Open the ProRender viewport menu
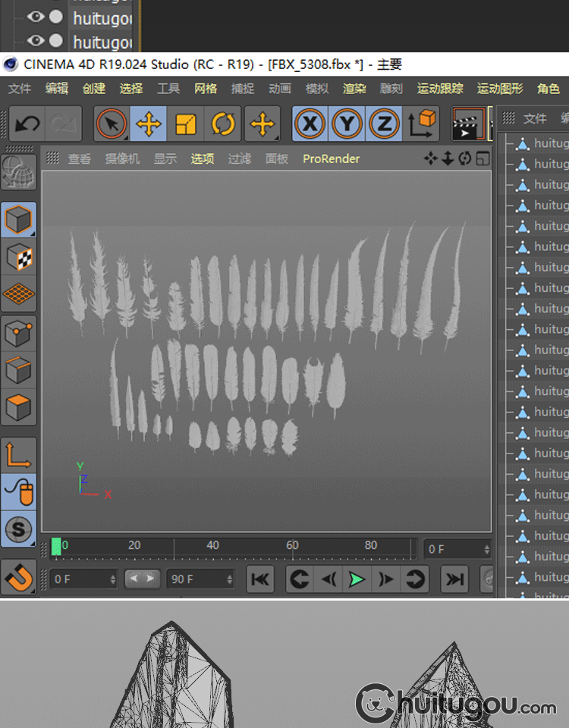The height and width of the screenshot is (728, 569). (x=331, y=158)
